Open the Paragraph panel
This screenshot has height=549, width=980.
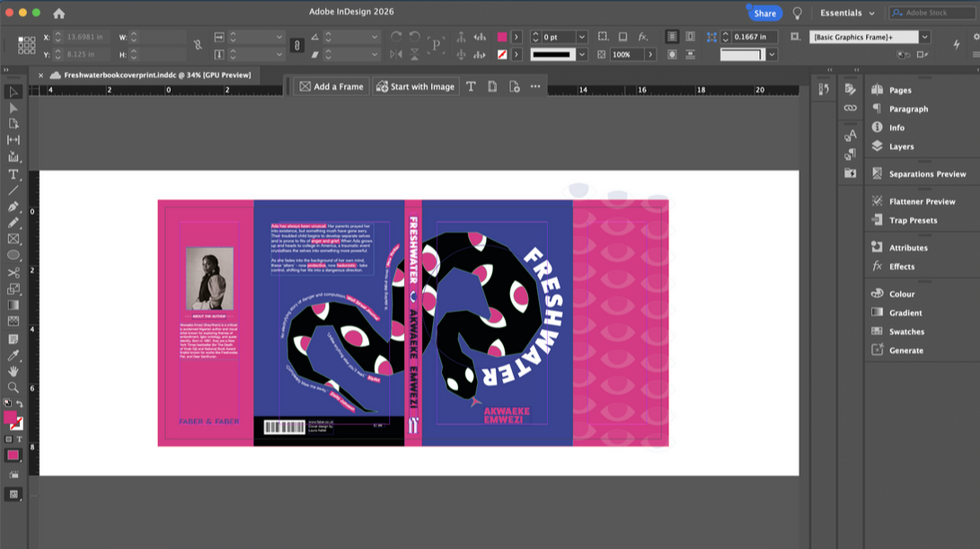[x=908, y=109]
